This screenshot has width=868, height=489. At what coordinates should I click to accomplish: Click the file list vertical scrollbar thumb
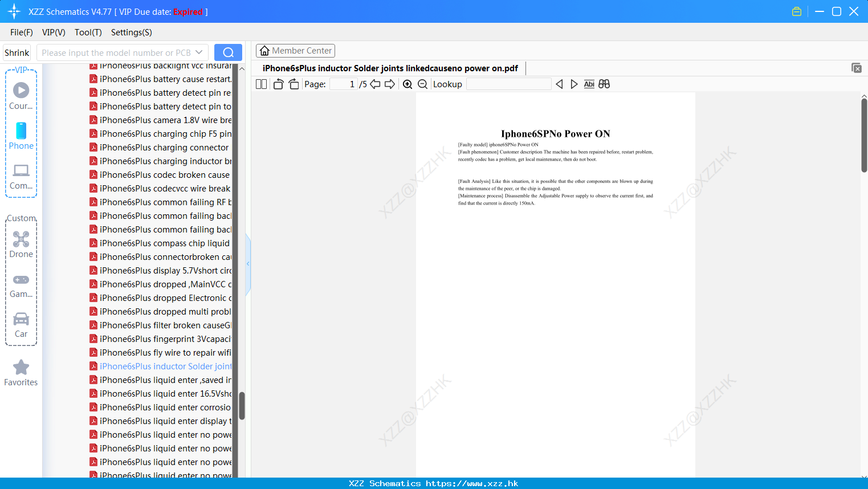tap(242, 406)
